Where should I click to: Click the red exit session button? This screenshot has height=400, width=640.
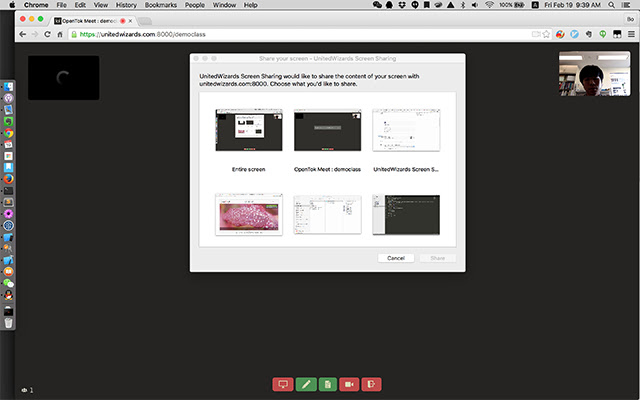371,384
